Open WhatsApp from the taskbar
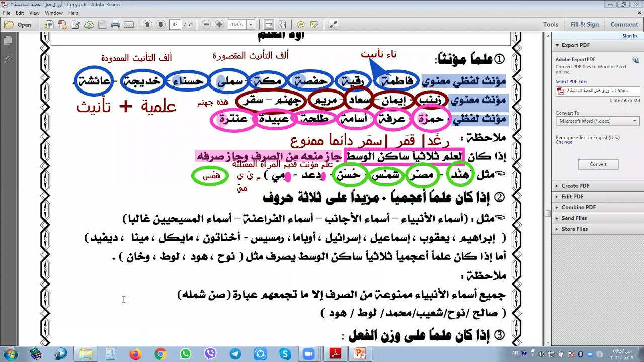This screenshot has width=644, height=362. click(185, 354)
